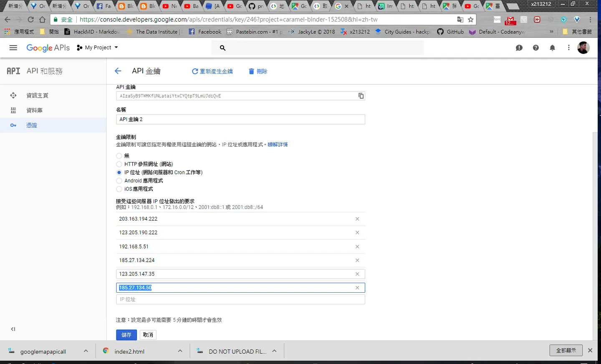Screen dimensions: 601x364
Task: Choose the Android 應用程式 radio option
Action: pos(119,181)
